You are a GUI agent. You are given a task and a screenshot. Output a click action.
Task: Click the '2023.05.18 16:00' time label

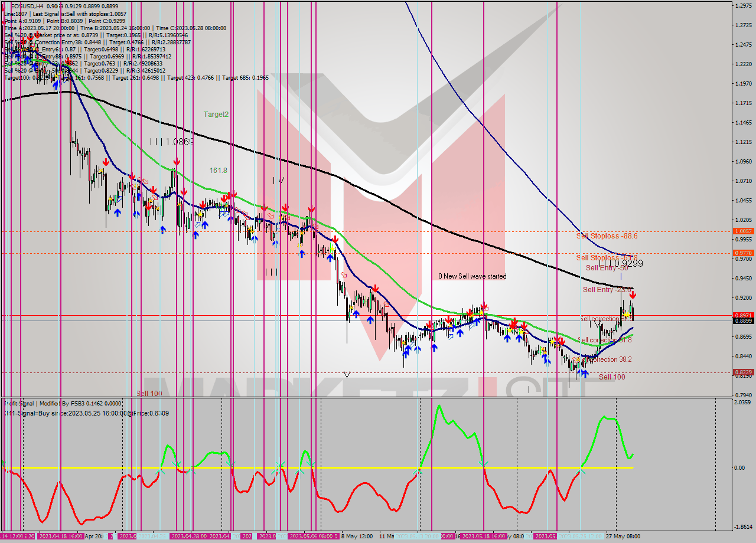coord(483,537)
